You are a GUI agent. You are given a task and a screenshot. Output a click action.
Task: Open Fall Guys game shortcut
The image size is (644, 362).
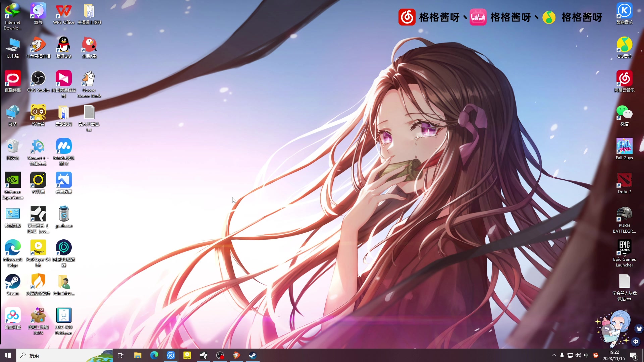[x=624, y=149]
